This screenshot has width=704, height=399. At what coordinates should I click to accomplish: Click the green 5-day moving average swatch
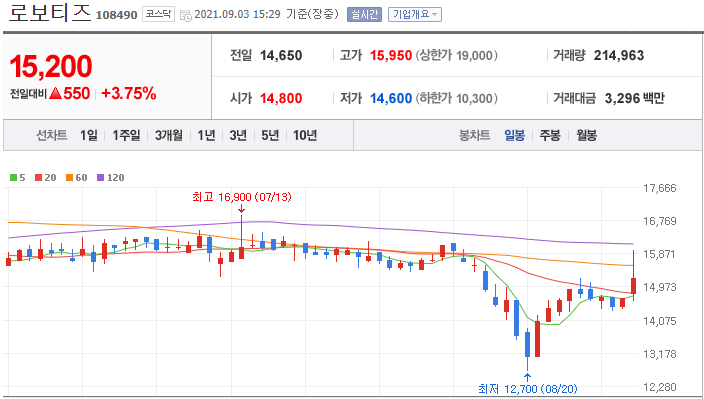point(13,178)
